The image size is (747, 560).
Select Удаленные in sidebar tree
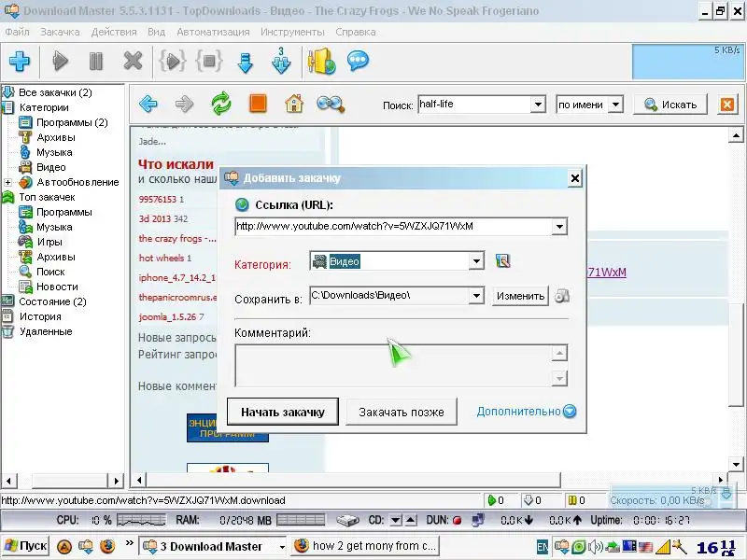pos(46,331)
